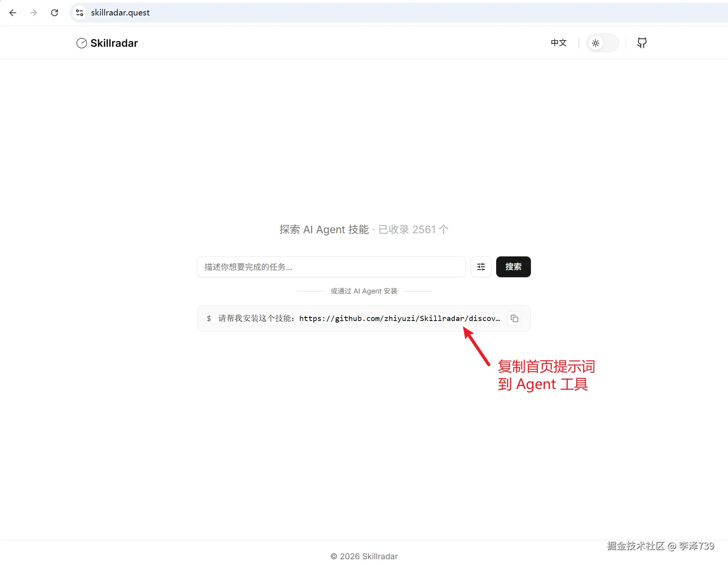The width and height of the screenshot is (728, 565).
Task: Click the Skillradar title link
Action: [x=114, y=43]
